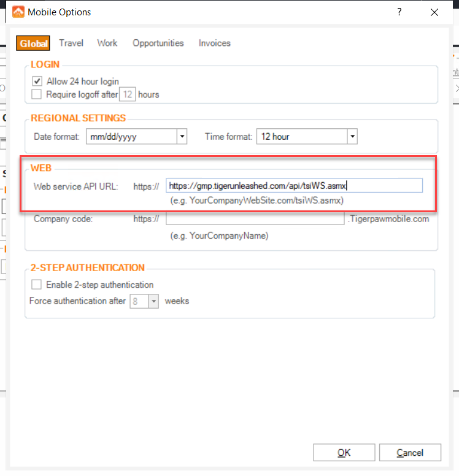Switch to the Invoices tab
Image resolution: width=459 pixels, height=476 pixels.
(x=214, y=43)
